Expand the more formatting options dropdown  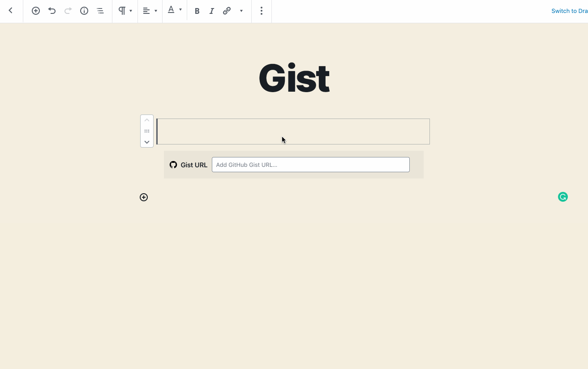click(241, 11)
